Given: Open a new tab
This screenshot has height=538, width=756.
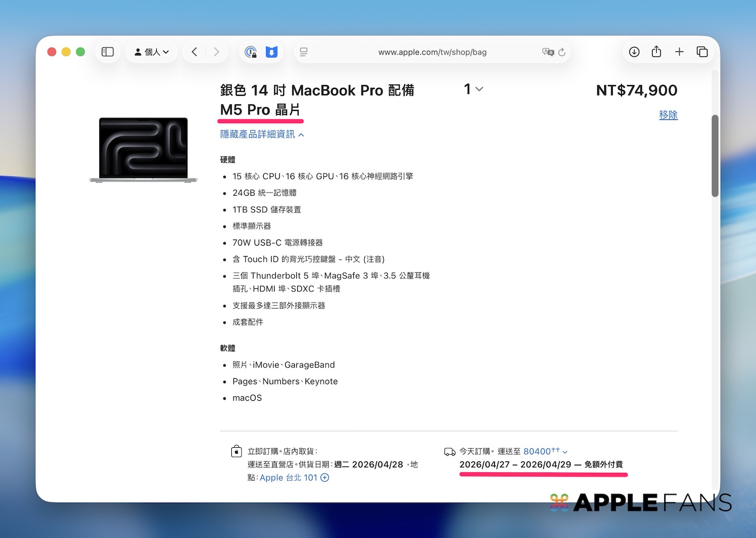Looking at the screenshot, I should [679, 52].
